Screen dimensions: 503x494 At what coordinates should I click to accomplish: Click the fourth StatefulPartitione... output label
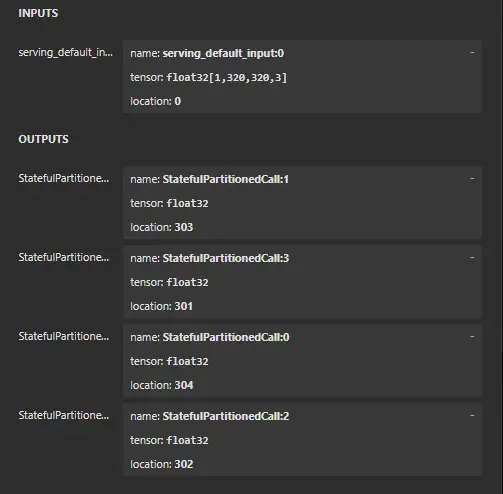click(x=64, y=415)
